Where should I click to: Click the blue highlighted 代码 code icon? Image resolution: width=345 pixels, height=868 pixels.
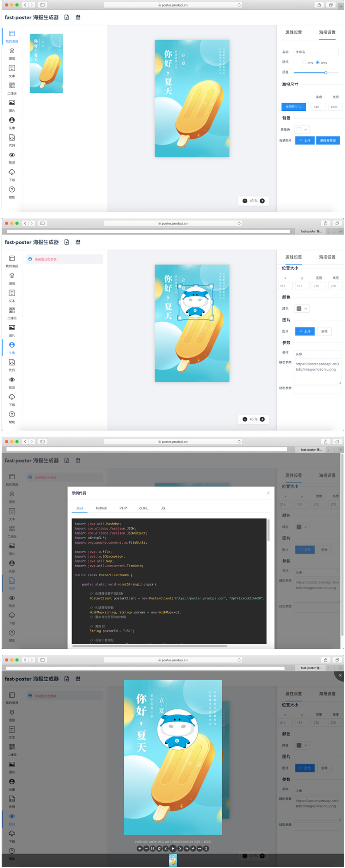(x=12, y=581)
